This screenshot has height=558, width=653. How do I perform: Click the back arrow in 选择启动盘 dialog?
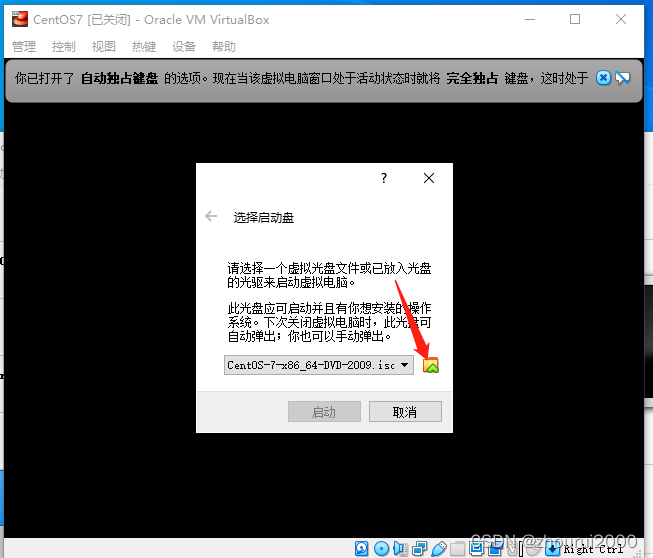pyautogui.click(x=211, y=217)
